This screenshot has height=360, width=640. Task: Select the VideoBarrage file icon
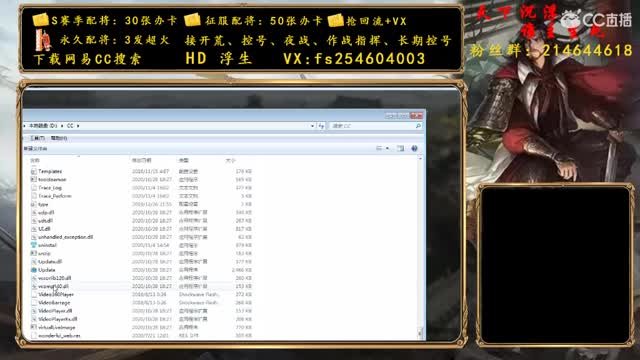click(x=34, y=302)
